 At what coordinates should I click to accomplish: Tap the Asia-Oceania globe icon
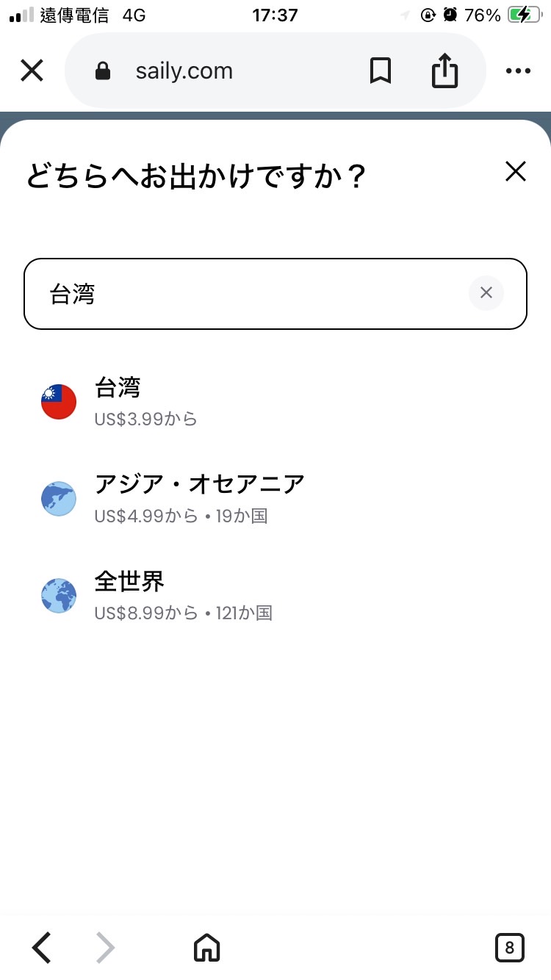(59, 499)
